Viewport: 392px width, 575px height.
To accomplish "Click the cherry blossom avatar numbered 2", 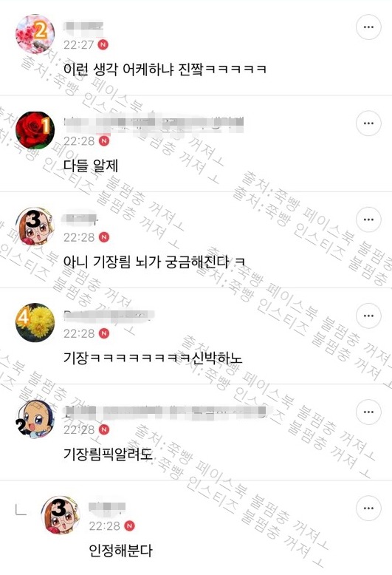I will pyautogui.click(x=35, y=34).
